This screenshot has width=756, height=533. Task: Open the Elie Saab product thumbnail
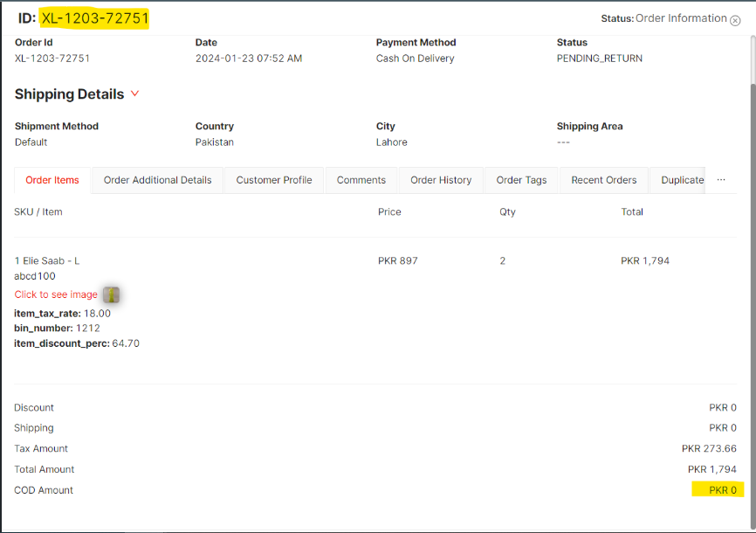pos(111,294)
